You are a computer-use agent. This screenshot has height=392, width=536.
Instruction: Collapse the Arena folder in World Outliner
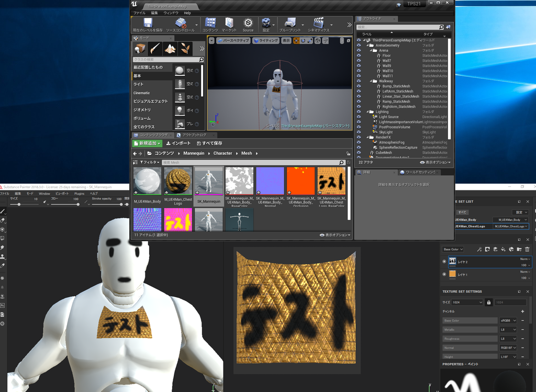(x=371, y=50)
